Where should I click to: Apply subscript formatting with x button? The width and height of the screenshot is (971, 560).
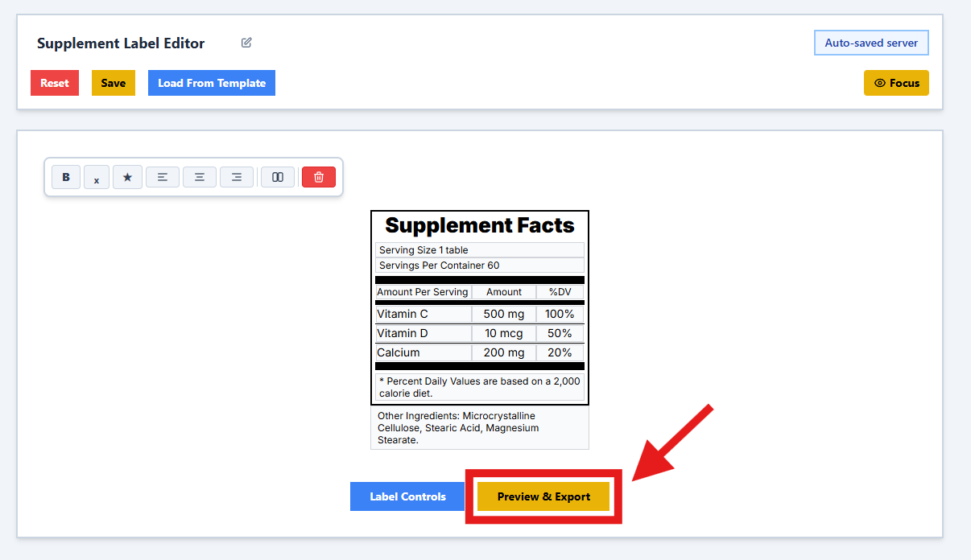pos(97,178)
